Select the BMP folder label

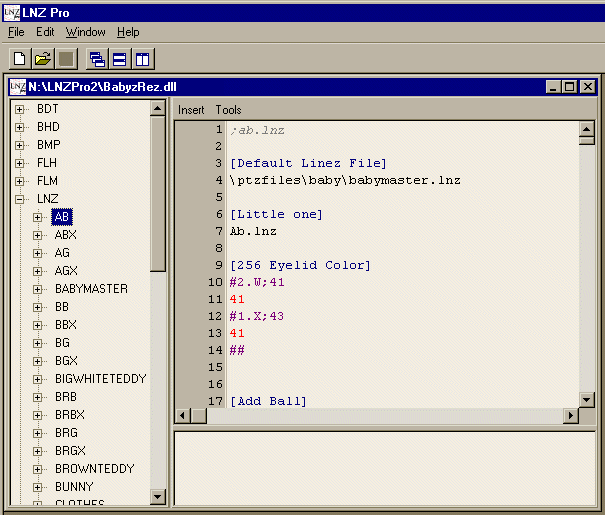coord(49,145)
